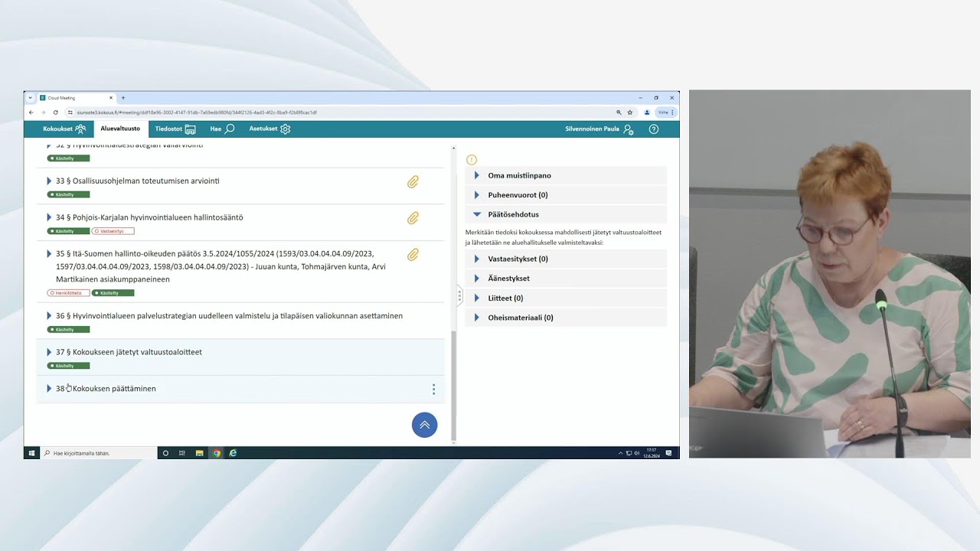Open the Windows notification center
980x551 pixels.
coord(668,453)
